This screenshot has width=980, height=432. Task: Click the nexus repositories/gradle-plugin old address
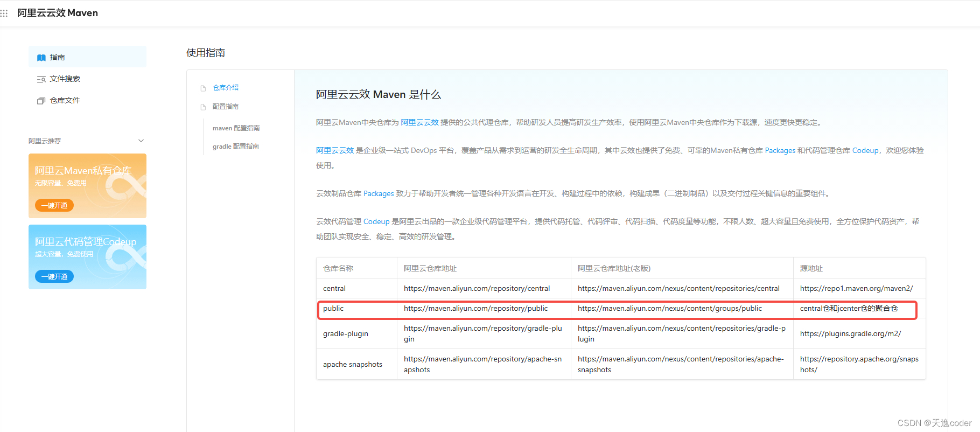tap(682, 333)
